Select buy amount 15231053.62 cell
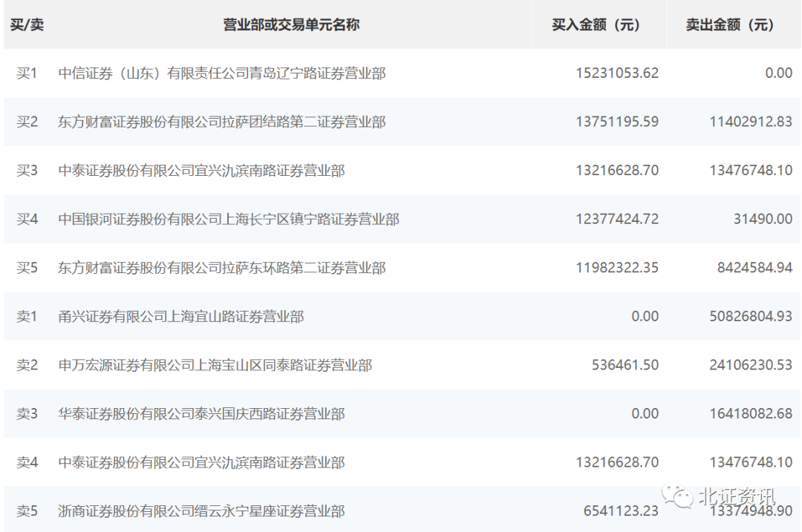Image resolution: width=802 pixels, height=532 pixels. [x=616, y=73]
